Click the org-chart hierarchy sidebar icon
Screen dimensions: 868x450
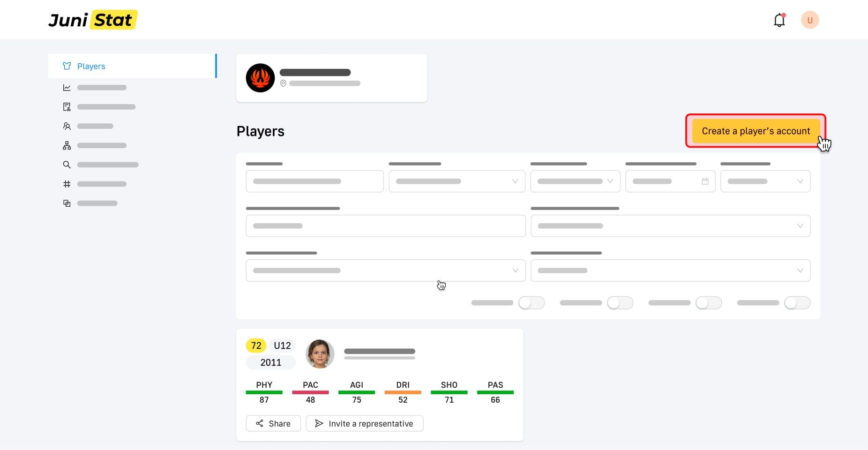[x=67, y=145]
